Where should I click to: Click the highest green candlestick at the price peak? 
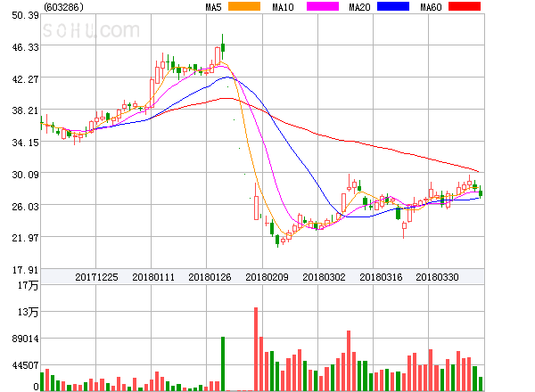tap(223, 47)
